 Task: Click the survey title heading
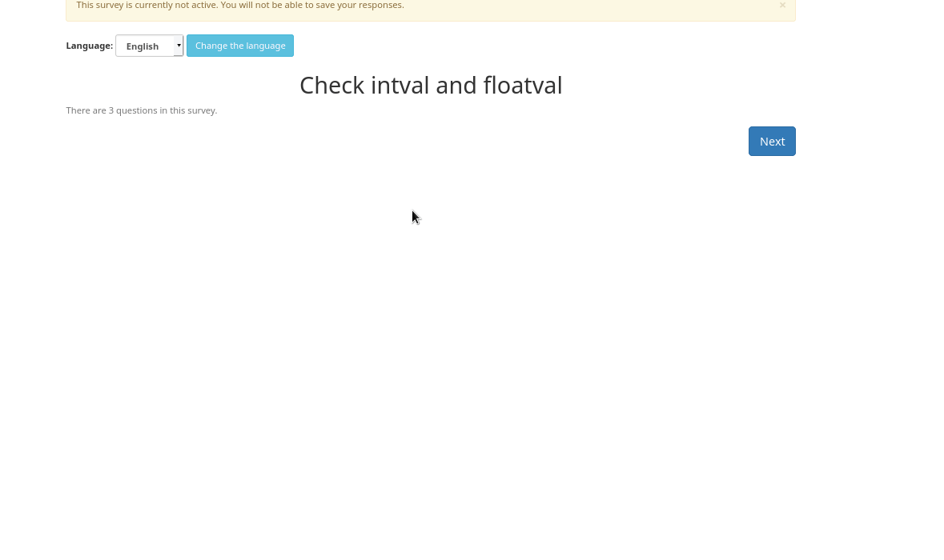pos(431,86)
